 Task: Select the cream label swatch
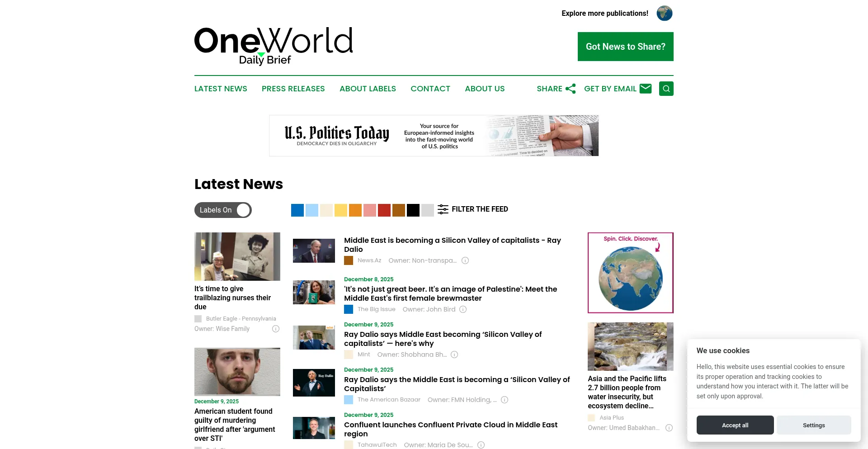[326, 210]
